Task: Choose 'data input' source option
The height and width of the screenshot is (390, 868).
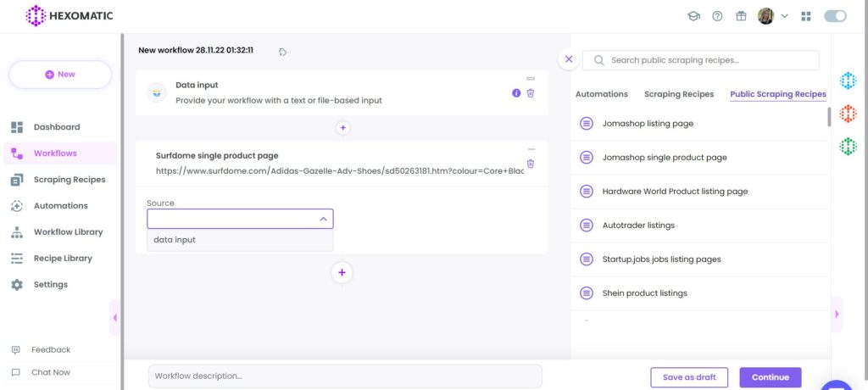Action: 240,240
